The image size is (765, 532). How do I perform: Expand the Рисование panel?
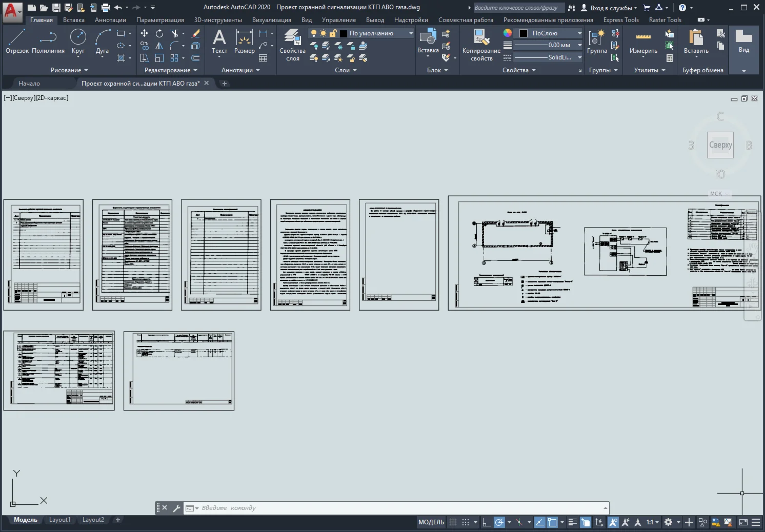(x=69, y=70)
